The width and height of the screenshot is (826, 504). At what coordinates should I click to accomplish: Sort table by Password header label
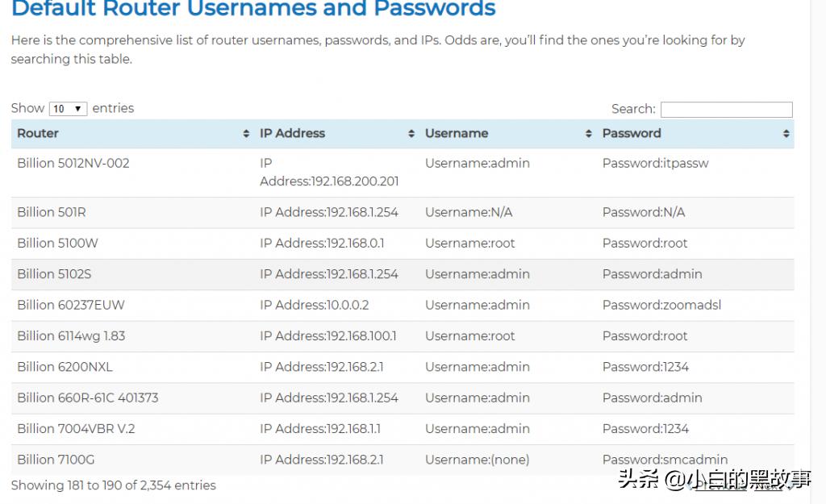[x=632, y=133]
